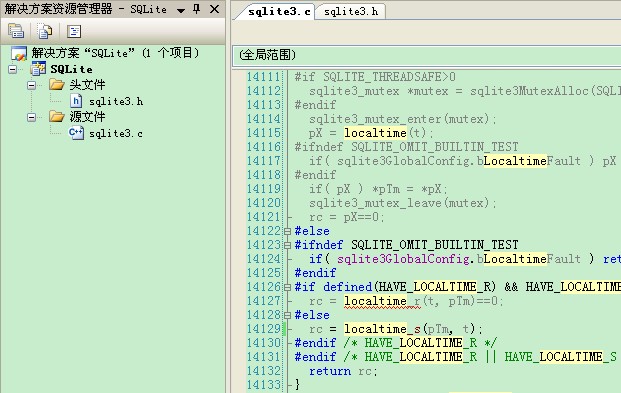Open the (全局范围) scope combo box
This screenshot has height=393, width=621.
pyautogui.click(x=427, y=55)
